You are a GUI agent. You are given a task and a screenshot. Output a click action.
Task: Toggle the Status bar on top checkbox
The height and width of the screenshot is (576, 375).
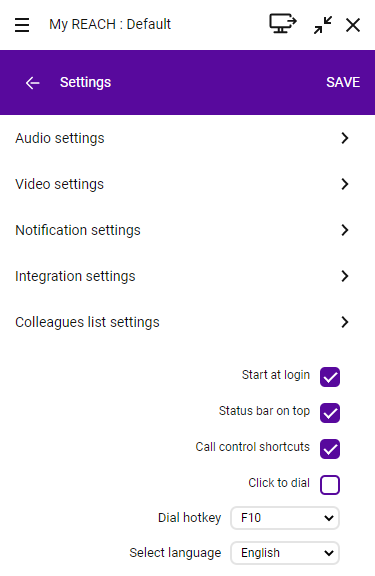330,413
